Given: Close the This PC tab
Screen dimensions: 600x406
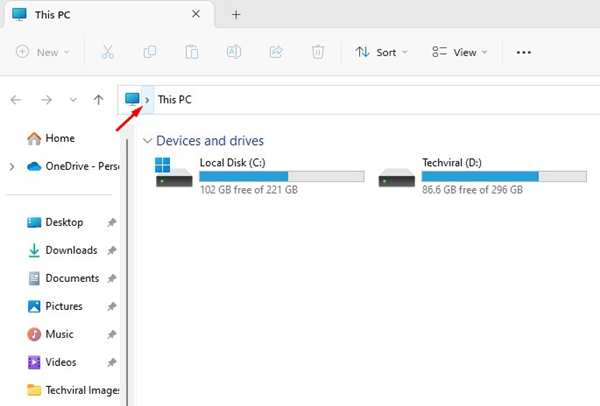Looking at the screenshot, I should pos(196,14).
